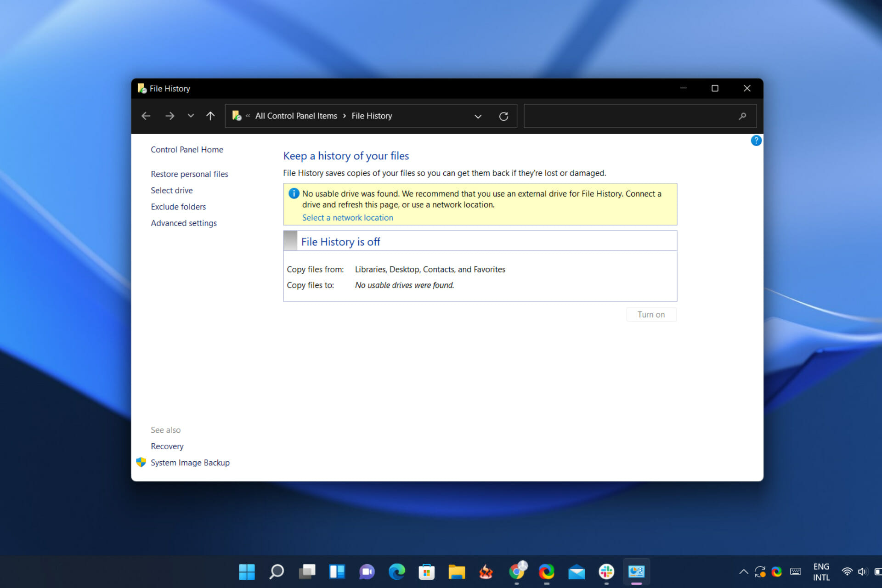The height and width of the screenshot is (588, 882).
Task: Click the search magnifier icon
Action: tap(742, 116)
